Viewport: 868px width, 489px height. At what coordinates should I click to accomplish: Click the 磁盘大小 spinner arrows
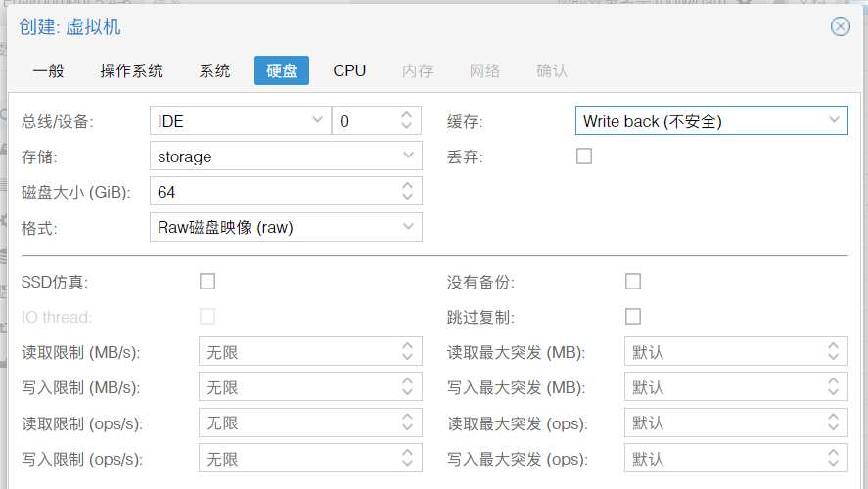[x=407, y=192]
